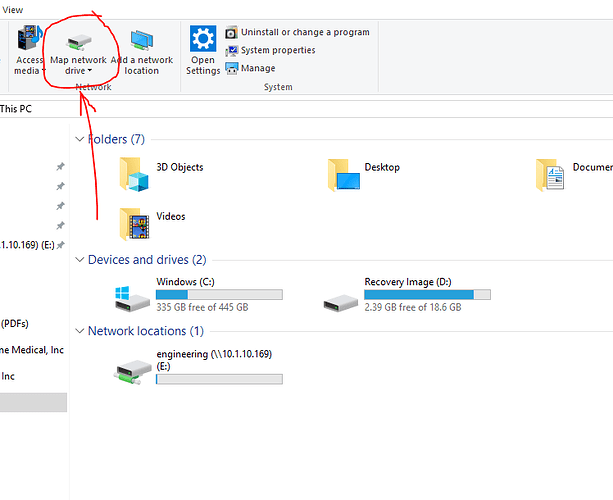Select the Documents folder icon

click(x=550, y=175)
